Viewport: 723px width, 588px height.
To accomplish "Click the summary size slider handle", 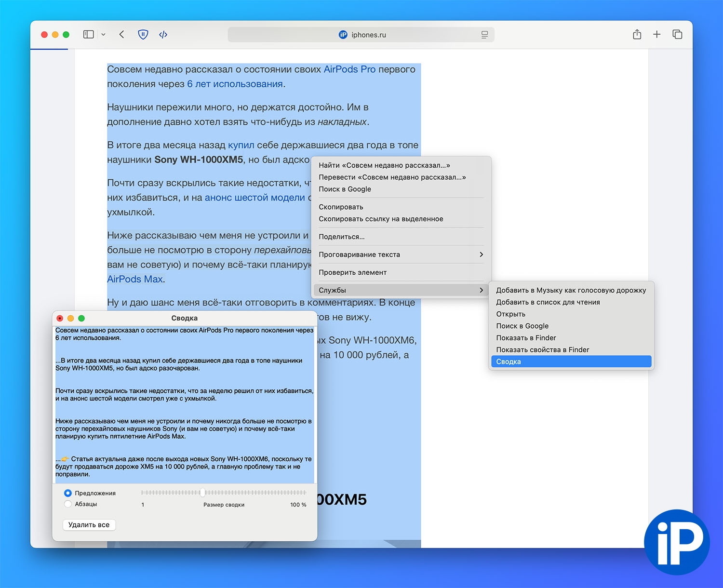I will click(202, 492).
